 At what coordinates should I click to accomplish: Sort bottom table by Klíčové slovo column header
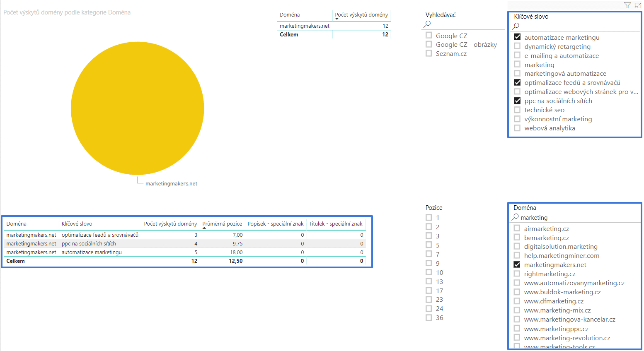(77, 224)
